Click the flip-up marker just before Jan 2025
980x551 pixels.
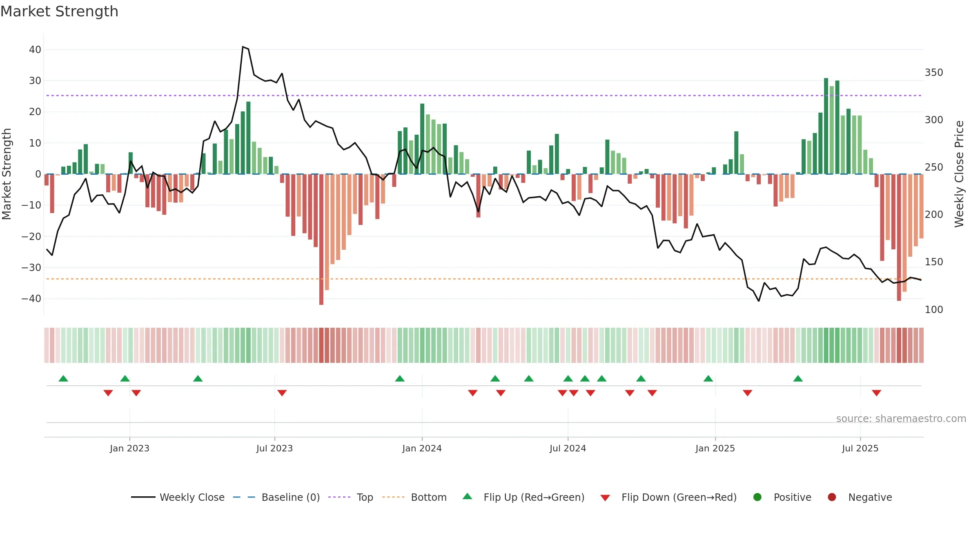coord(708,378)
